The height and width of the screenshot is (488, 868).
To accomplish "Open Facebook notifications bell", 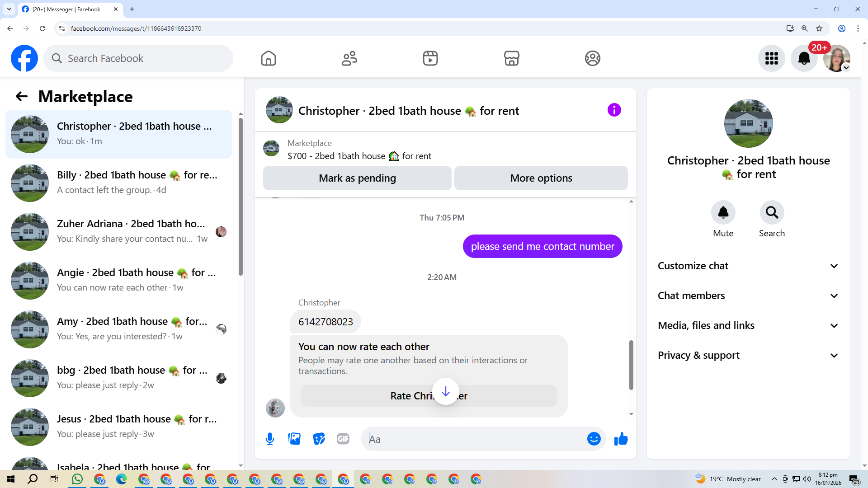I will point(804,58).
